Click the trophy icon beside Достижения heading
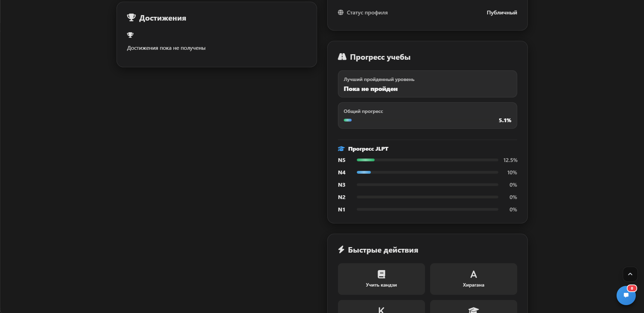Image resolution: width=644 pixels, height=313 pixels. (131, 18)
